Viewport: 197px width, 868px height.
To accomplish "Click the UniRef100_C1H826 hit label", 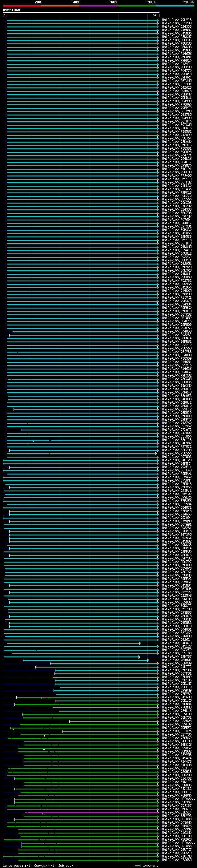I will [x=177, y=826].
